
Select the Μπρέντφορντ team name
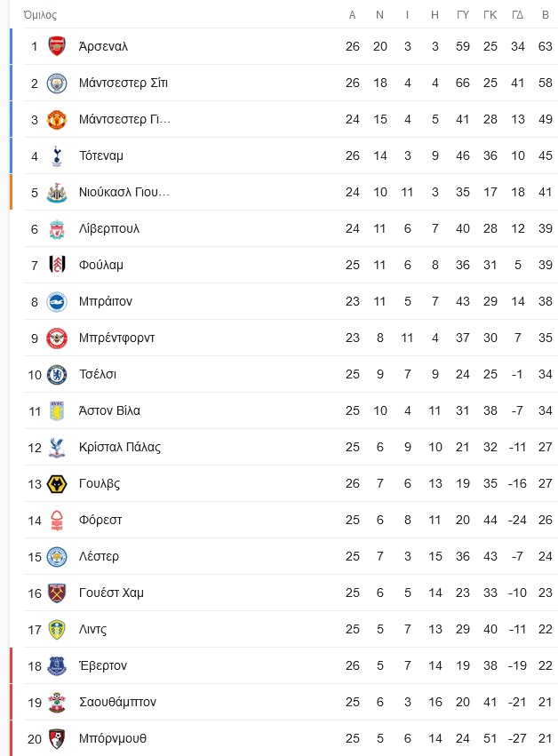click(x=116, y=338)
